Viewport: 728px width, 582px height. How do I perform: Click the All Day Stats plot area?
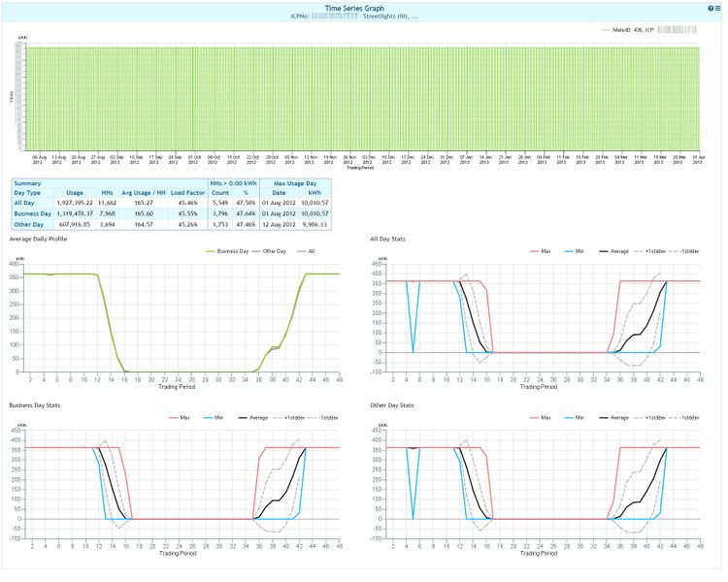coord(543,318)
